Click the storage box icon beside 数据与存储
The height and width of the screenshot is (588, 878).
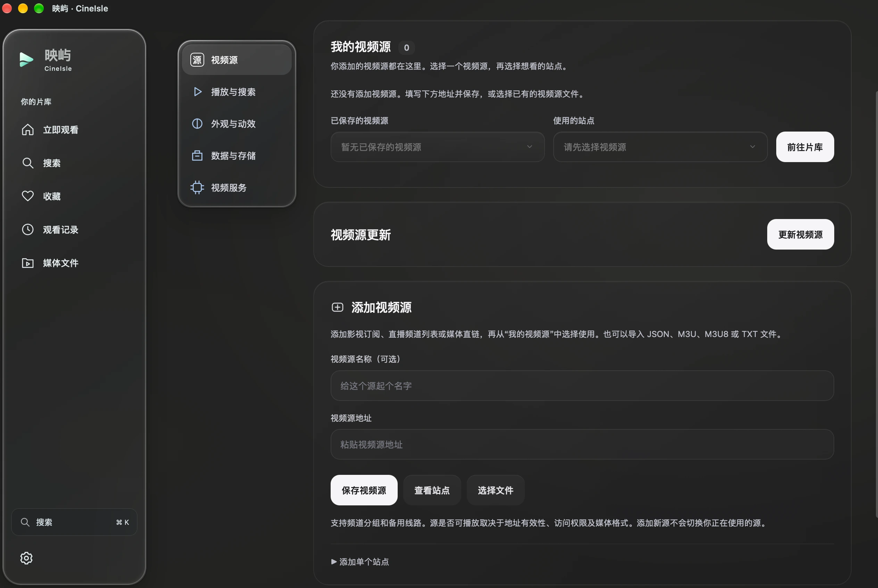pos(197,155)
